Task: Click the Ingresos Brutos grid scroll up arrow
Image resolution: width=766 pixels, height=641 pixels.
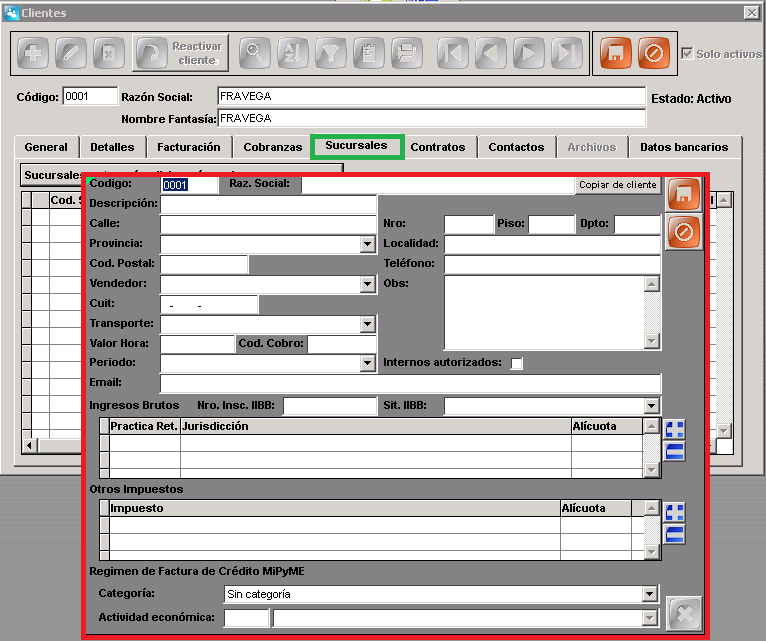Action: coord(651,427)
